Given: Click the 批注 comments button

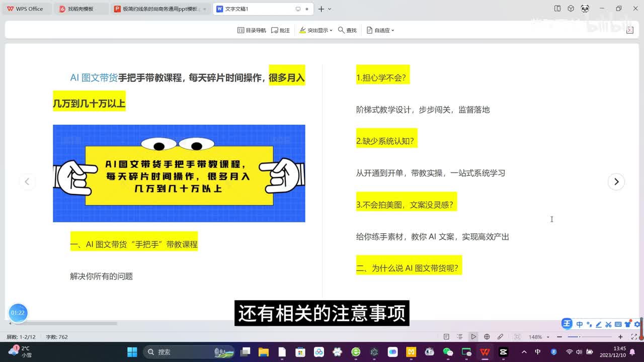Looking at the screenshot, I should click(280, 30).
